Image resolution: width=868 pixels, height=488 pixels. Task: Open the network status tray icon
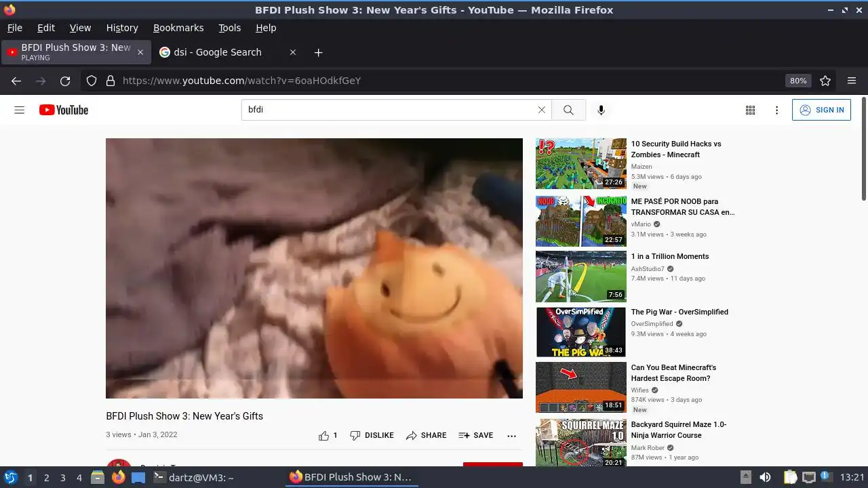pos(808,477)
